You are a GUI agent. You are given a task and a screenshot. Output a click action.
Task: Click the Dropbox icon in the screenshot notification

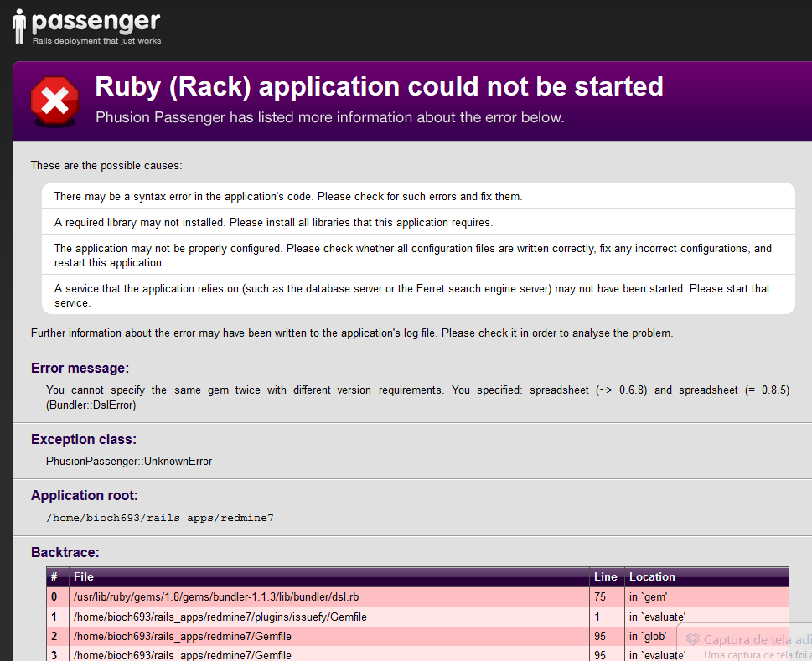(x=692, y=639)
